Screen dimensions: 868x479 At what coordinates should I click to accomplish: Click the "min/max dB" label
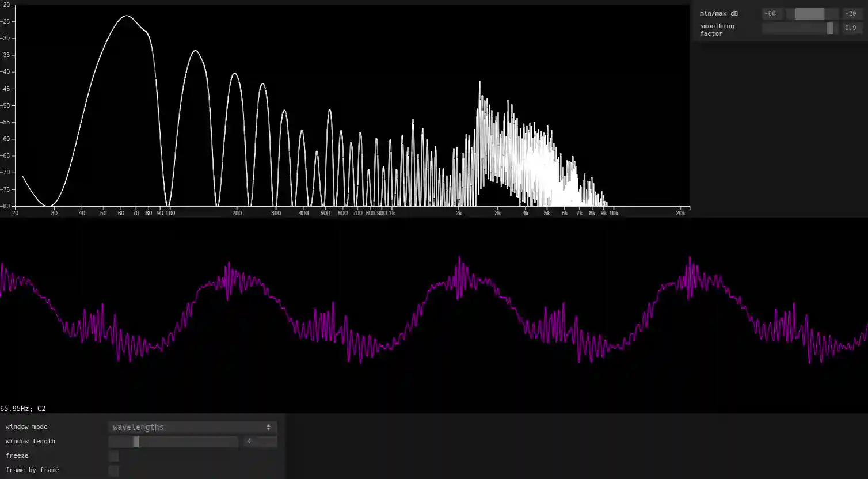(719, 14)
